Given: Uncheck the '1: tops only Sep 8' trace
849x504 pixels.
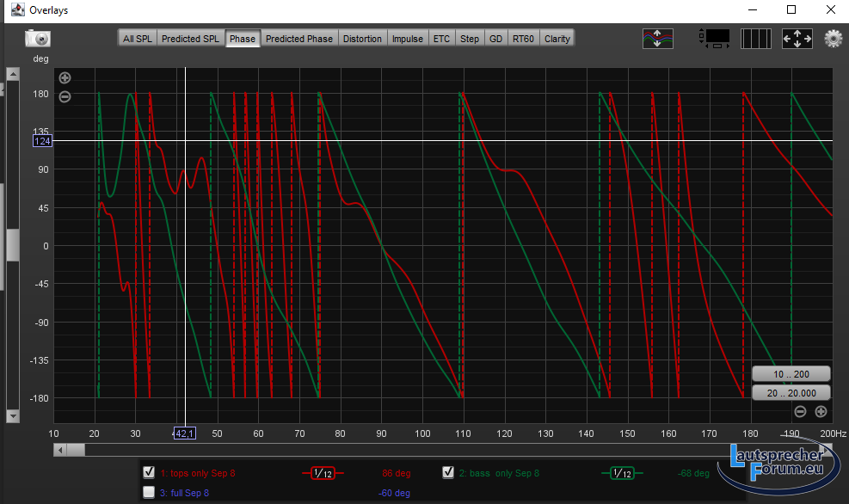Looking at the screenshot, I should [149, 472].
